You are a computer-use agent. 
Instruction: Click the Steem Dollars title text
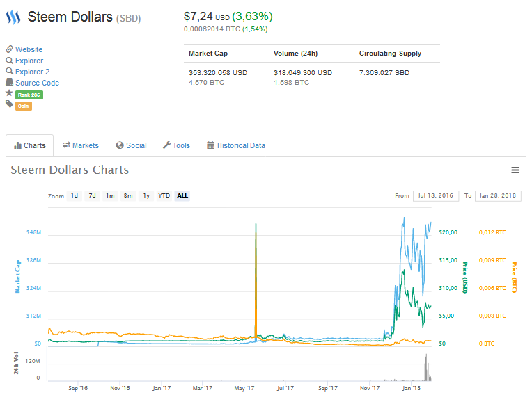point(70,17)
